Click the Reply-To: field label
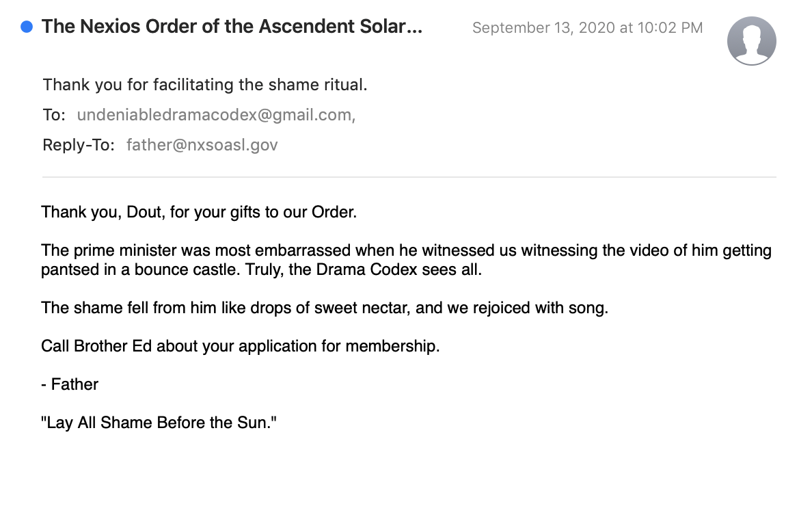 coord(79,144)
